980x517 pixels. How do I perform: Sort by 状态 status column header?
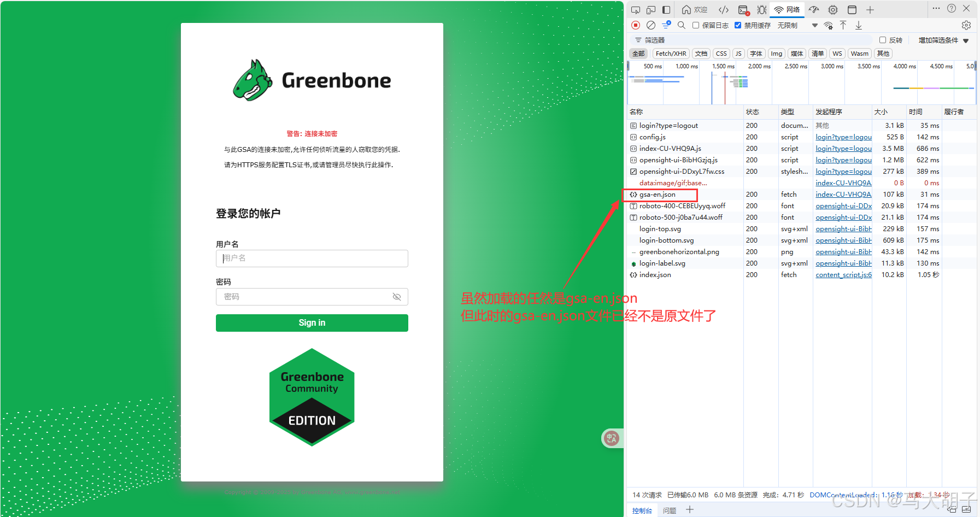point(761,111)
